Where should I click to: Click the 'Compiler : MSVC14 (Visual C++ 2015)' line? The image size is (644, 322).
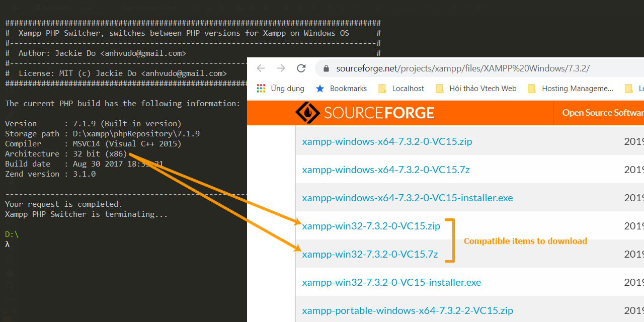coord(93,144)
